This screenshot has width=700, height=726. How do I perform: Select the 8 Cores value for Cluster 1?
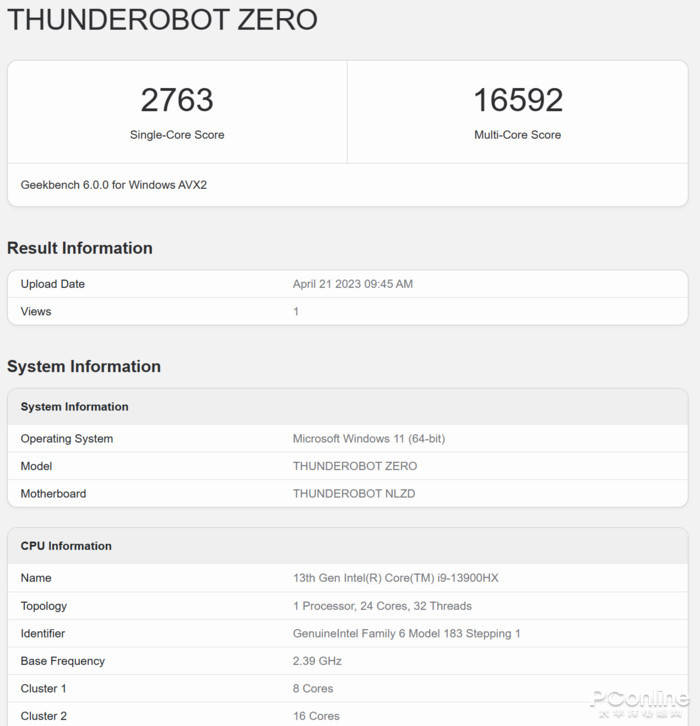[312, 688]
